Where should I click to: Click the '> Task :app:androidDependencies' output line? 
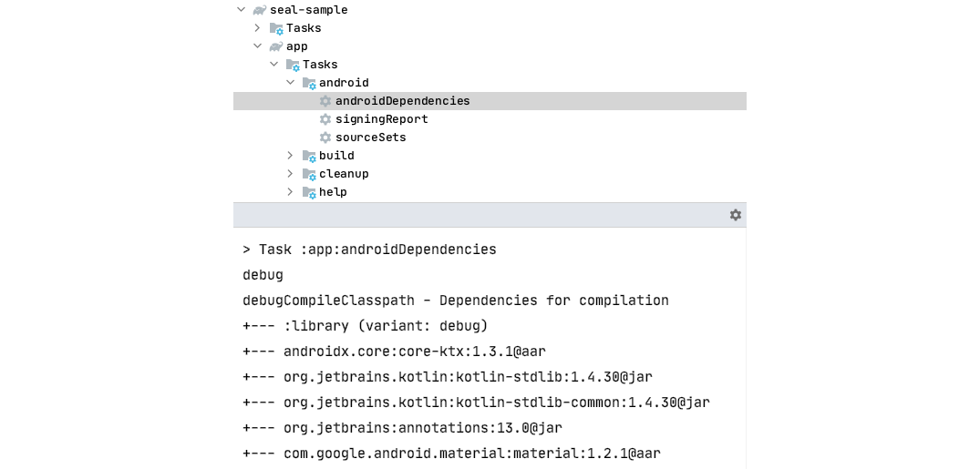(369, 250)
